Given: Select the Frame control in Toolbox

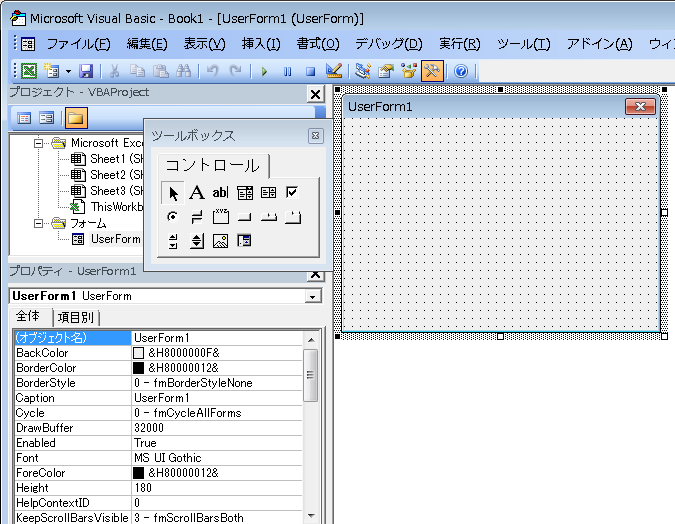Looking at the screenshot, I should pyautogui.click(x=220, y=217).
